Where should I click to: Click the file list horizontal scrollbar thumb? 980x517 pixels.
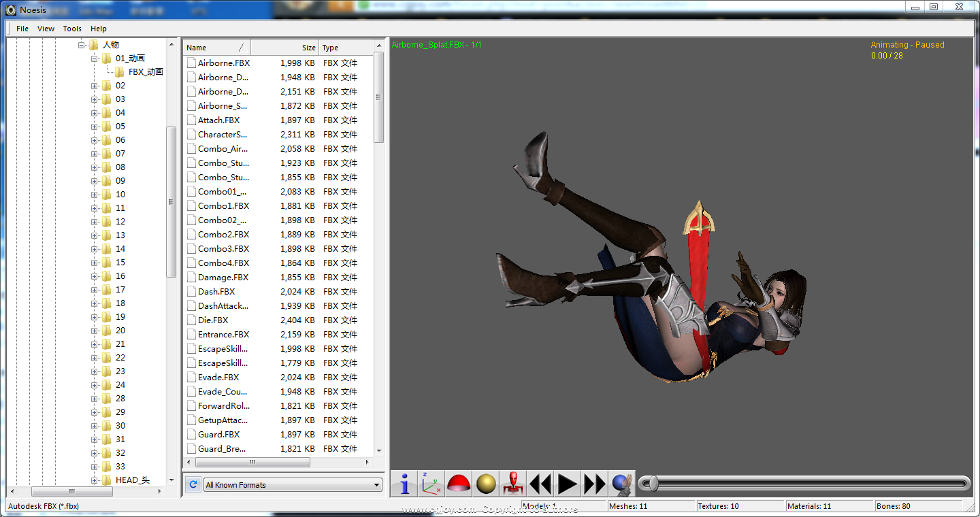click(x=252, y=462)
